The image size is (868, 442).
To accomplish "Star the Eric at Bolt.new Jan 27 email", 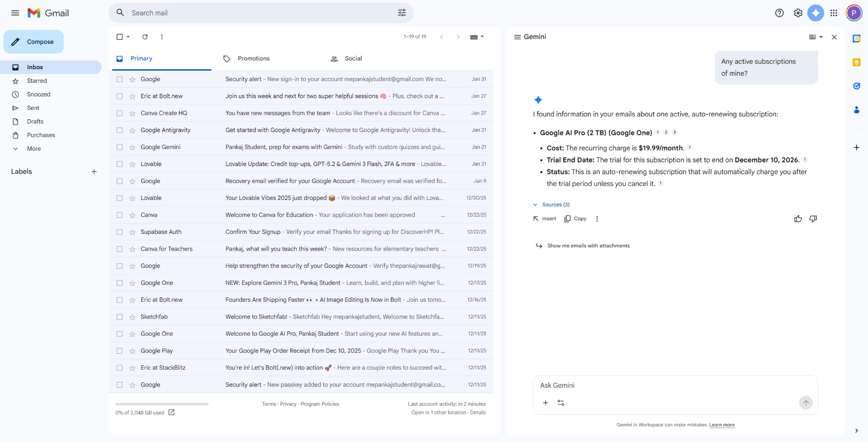I will point(132,96).
